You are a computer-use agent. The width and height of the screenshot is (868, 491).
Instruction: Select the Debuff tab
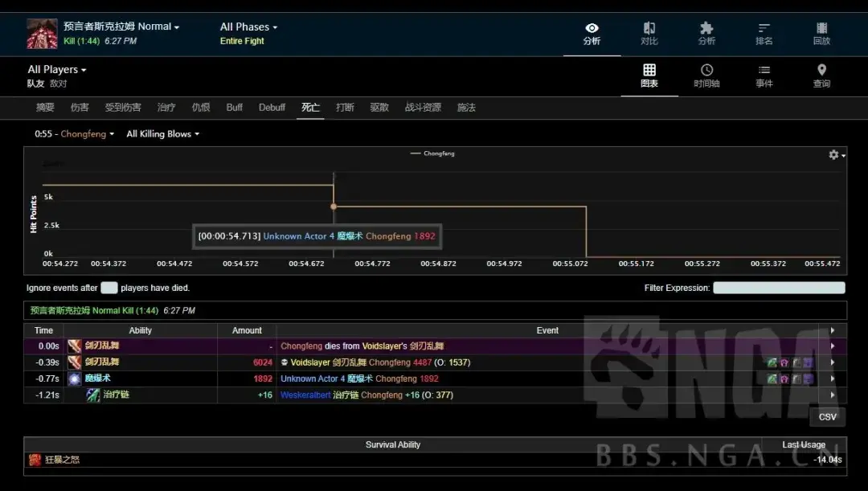[272, 108]
